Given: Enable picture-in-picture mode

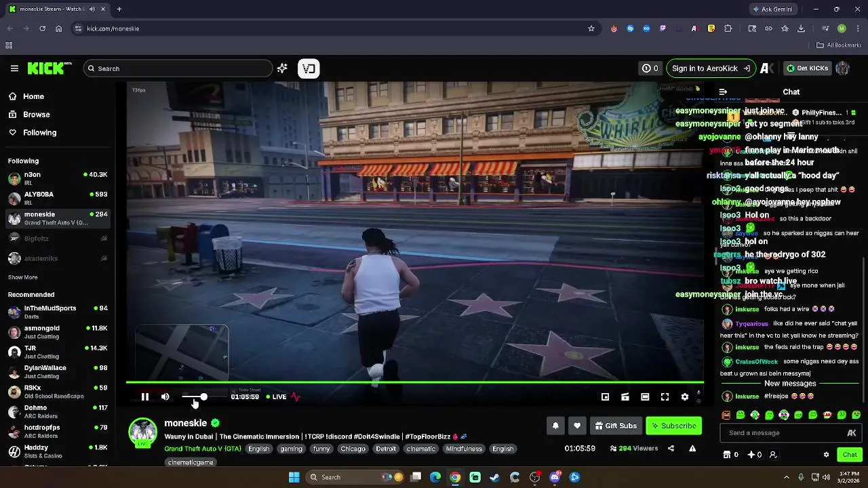Looking at the screenshot, I should coord(605,396).
